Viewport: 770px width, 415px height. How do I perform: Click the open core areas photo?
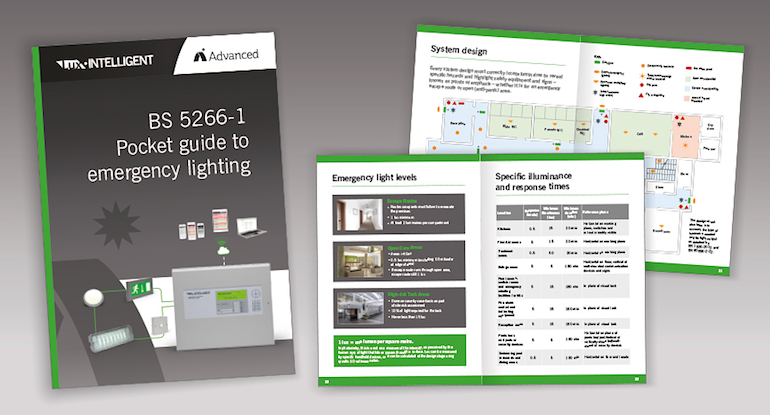(x=360, y=261)
